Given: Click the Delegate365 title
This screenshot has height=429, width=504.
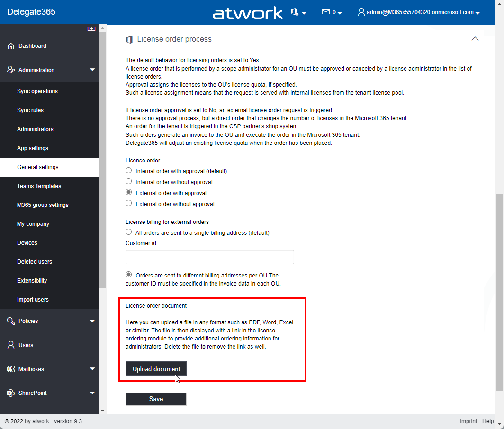Looking at the screenshot, I should [x=31, y=12].
